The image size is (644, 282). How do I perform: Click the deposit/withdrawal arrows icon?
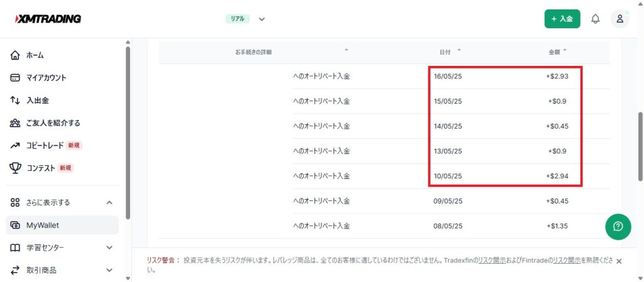pos(16,100)
